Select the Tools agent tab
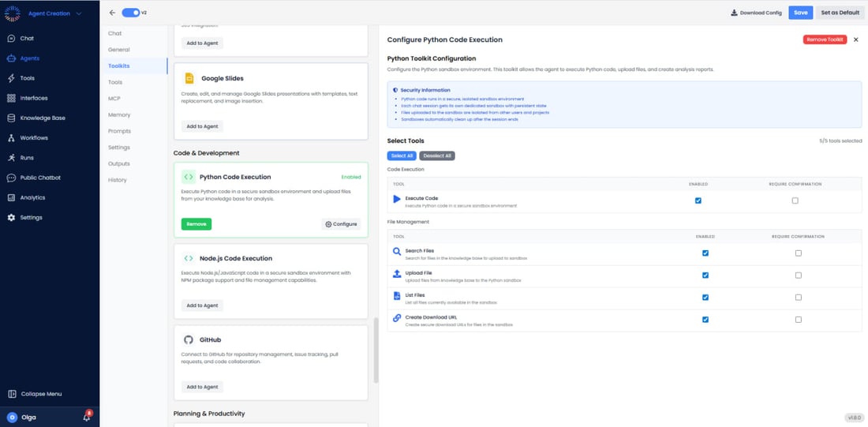Image resolution: width=868 pixels, height=427 pixels. pos(115,82)
